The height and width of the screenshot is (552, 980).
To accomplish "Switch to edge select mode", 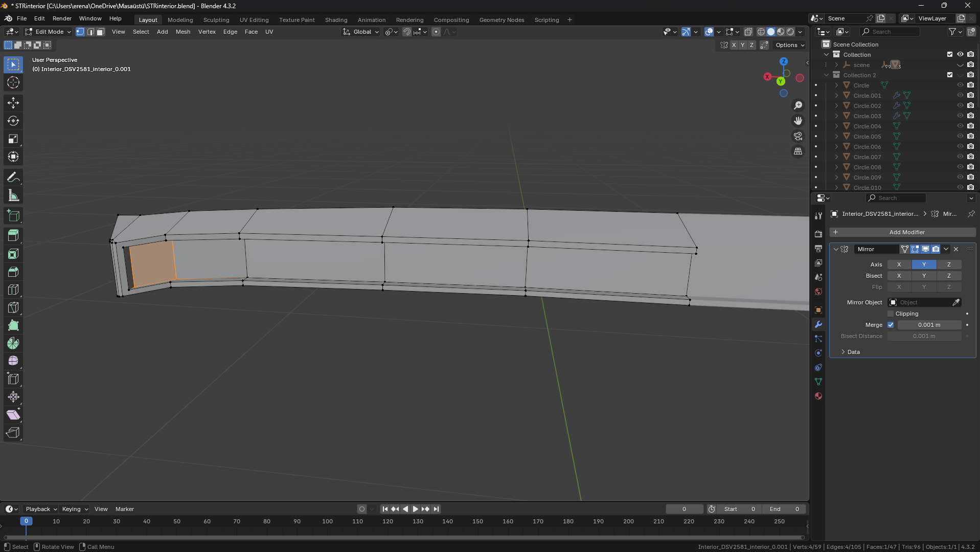I will click(x=90, y=32).
